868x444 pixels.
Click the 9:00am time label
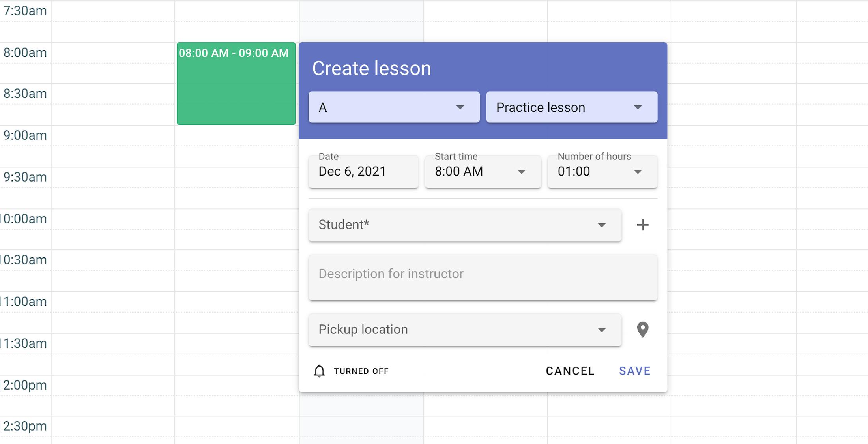click(x=25, y=135)
